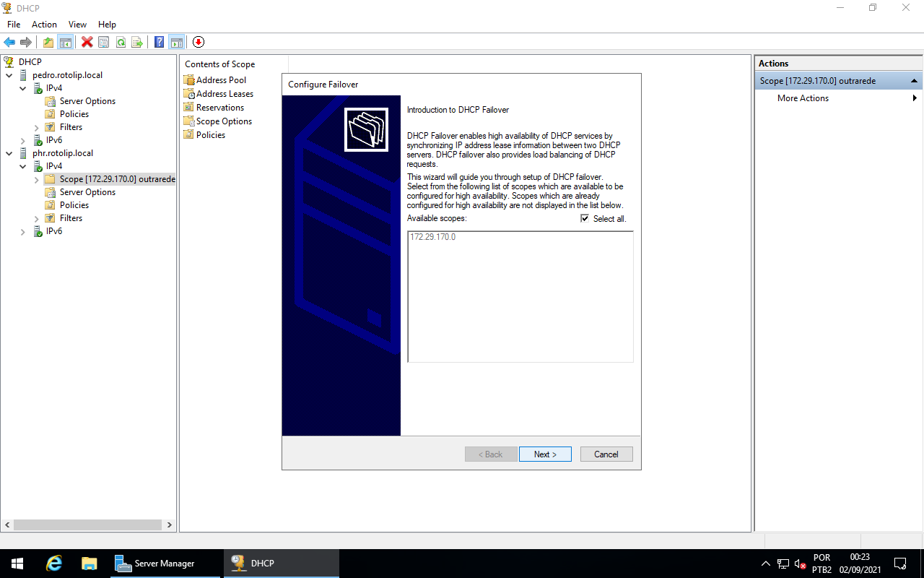
Task: Enable the Select all checkbox
Action: click(585, 218)
